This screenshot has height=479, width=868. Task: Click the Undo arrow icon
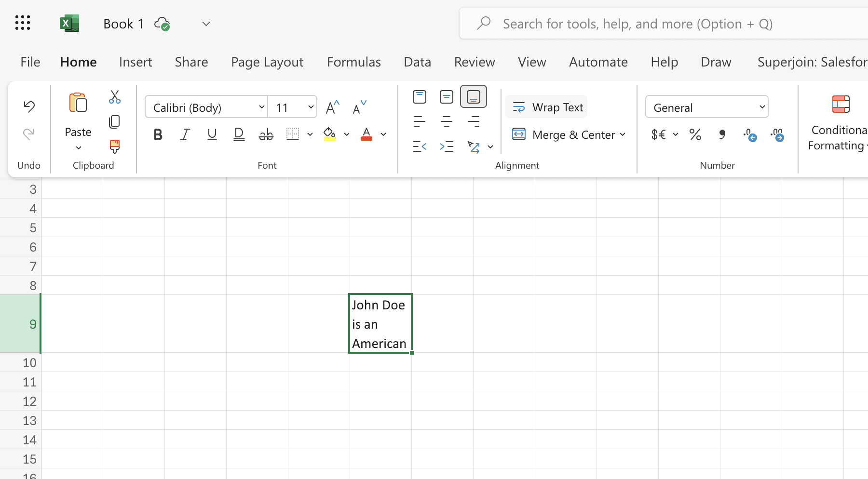coord(29,106)
